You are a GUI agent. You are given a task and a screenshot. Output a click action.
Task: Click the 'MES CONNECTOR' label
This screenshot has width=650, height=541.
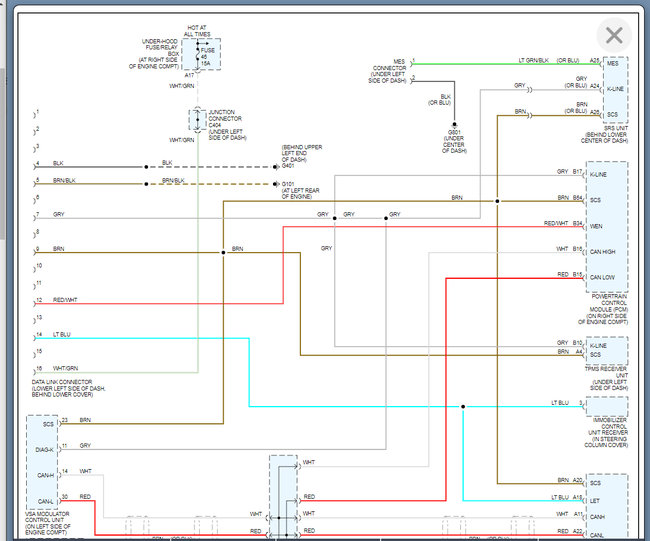coord(389,65)
